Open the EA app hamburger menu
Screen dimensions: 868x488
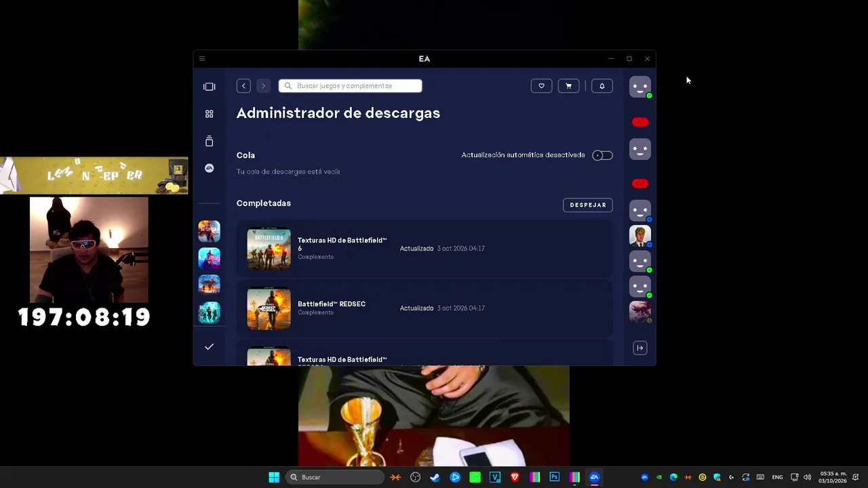pyautogui.click(x=202, y=59)
